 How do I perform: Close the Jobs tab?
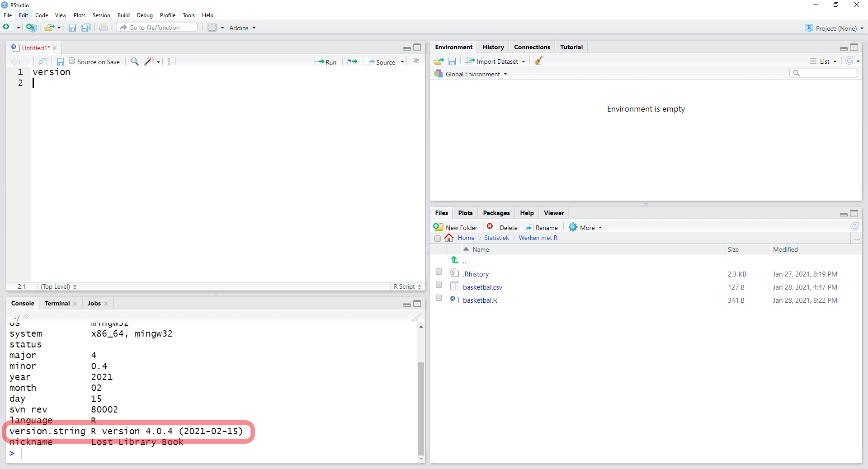coord(106,304)
